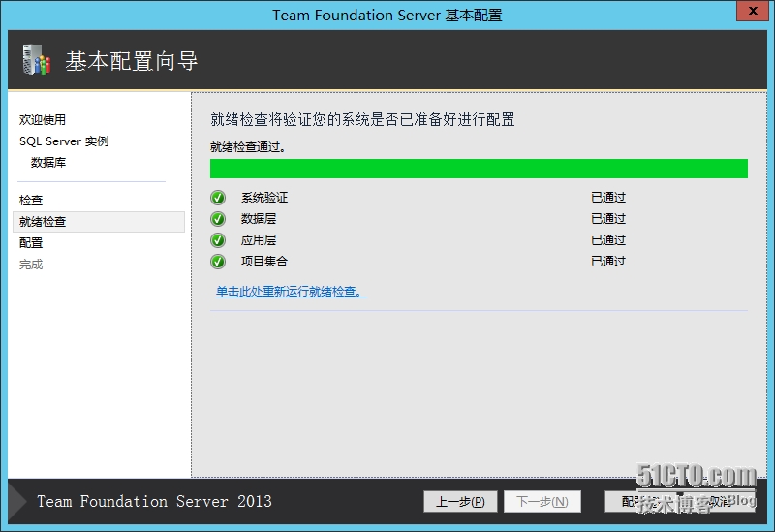Click the green readiness progress bar
Screen dimensions: 775x532
point(479,169)
